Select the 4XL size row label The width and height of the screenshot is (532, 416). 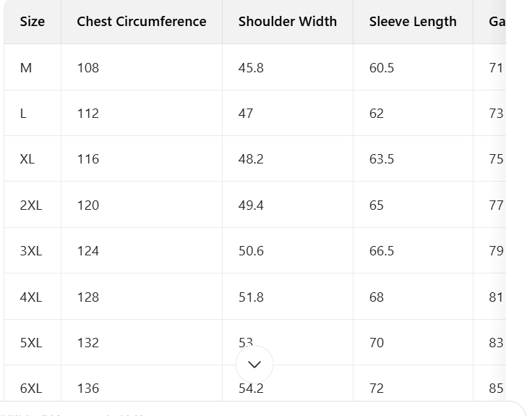pyautogui.click(x=31, y=297)
